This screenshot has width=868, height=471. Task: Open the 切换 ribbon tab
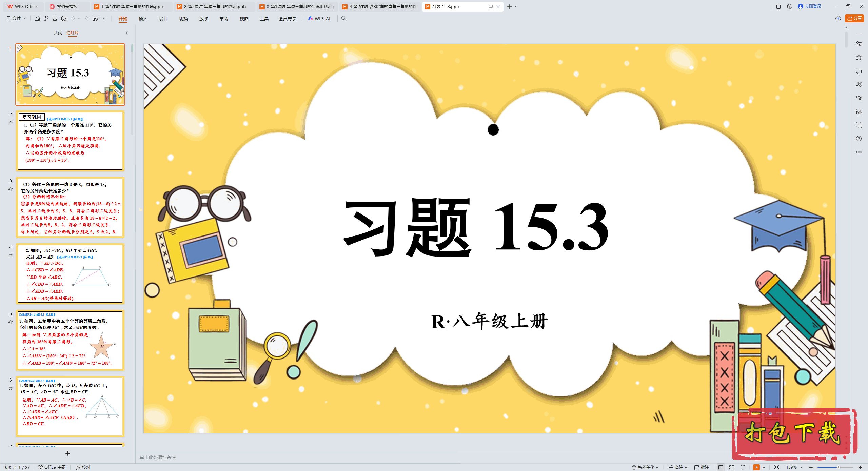point(183,19)
